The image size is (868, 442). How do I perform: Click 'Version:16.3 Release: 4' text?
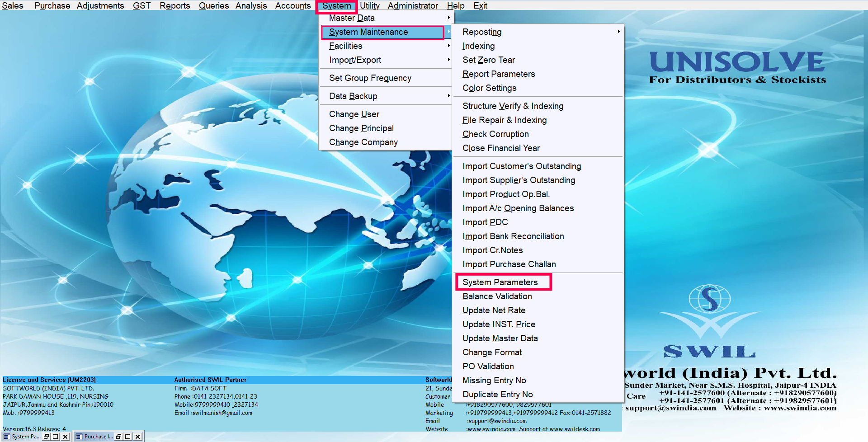34,429
